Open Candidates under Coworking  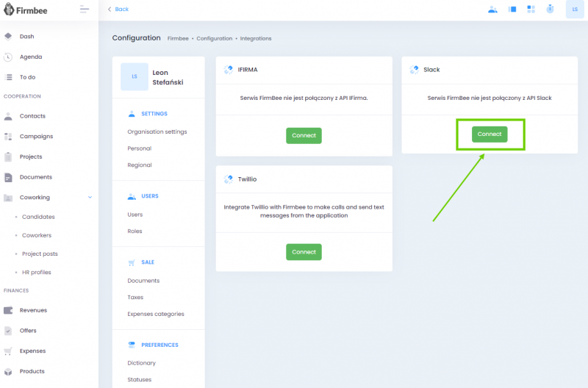point(38,217)
